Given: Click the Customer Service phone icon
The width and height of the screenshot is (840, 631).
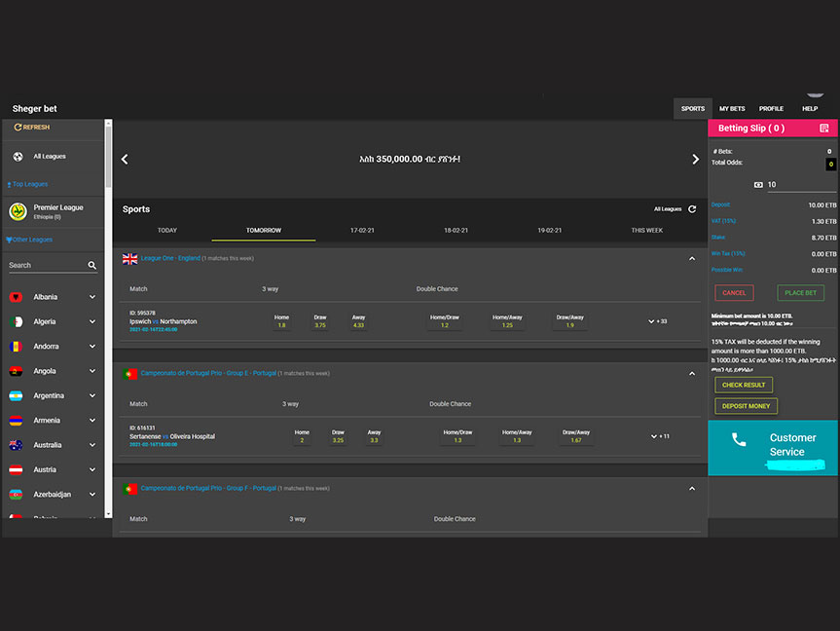Looking at the screenshot, I should (x=739, y=439).
